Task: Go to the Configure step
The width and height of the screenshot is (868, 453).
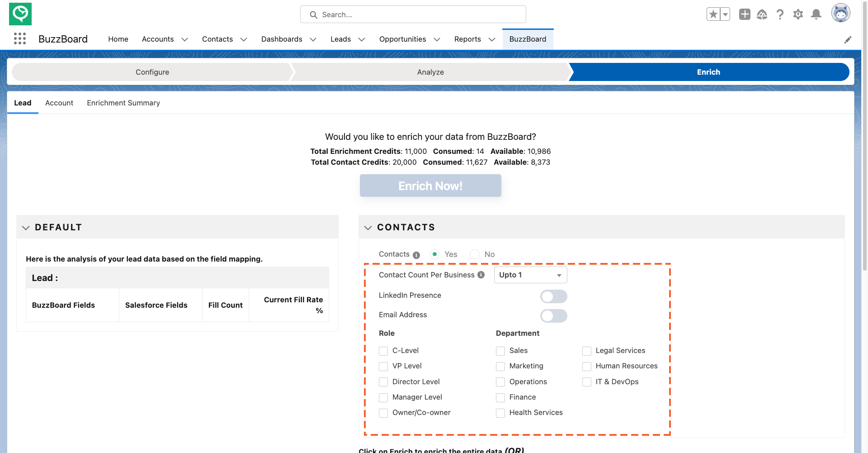Action: point(152,72)
